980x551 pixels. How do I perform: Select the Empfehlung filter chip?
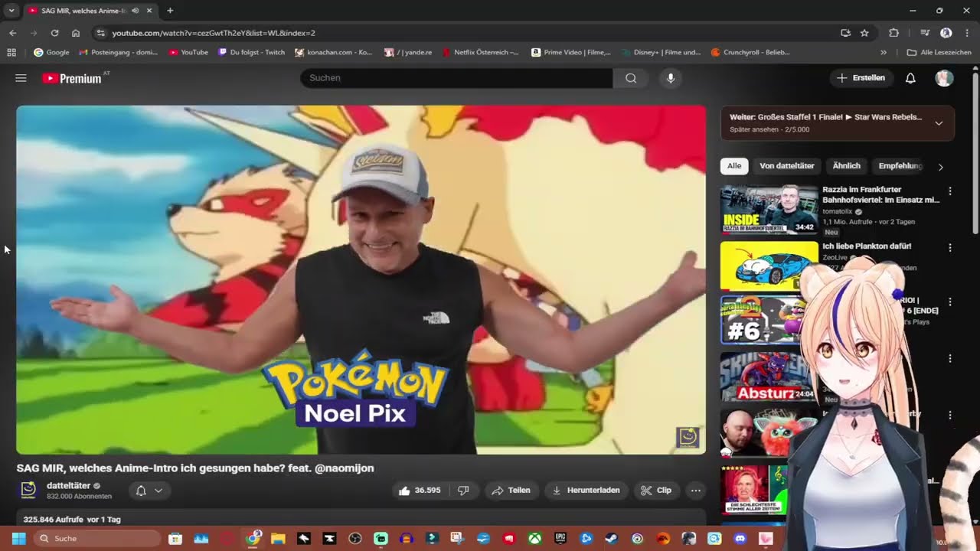coord(900,166)
